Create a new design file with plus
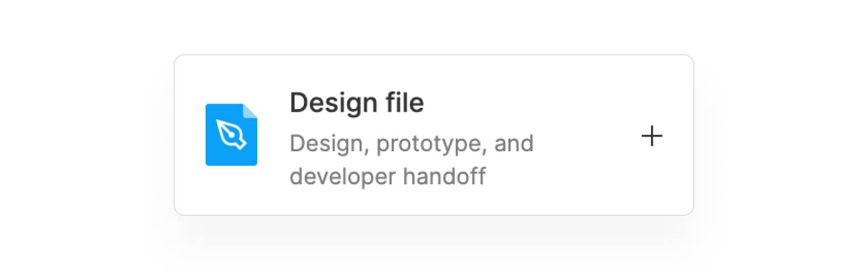This screenshot has height=270, width=868. pyautogui.click(x=652, y=136)
